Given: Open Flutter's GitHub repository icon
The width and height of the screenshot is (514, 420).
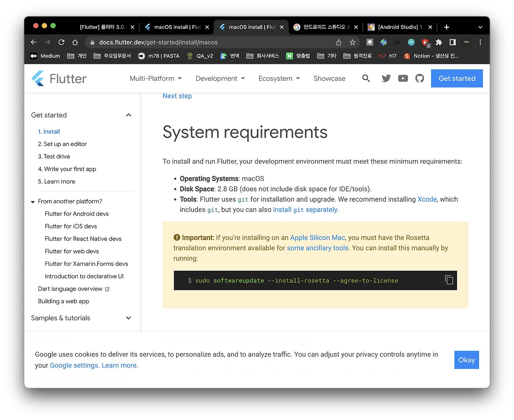Looking at the screenshot, I should click(420, 78).
